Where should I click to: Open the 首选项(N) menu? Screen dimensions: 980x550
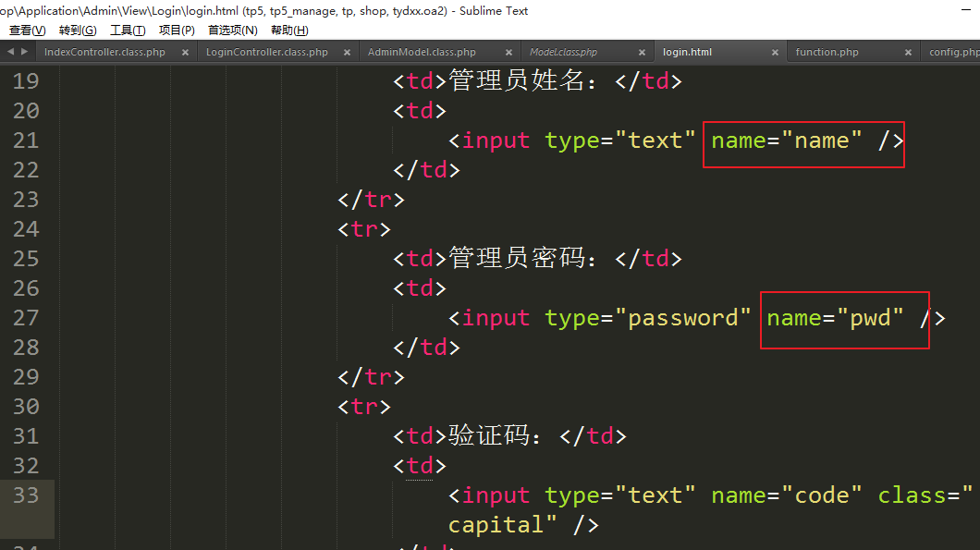tap(233, 31)
